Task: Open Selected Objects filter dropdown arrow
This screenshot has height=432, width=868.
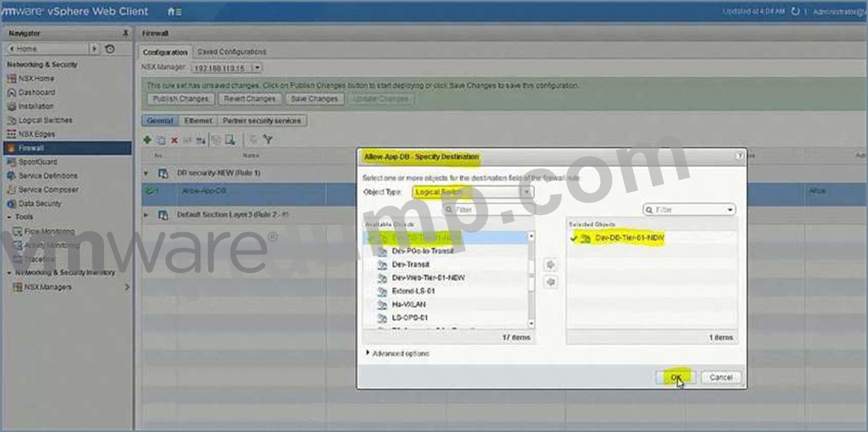Action: click(x=730, y=209)
